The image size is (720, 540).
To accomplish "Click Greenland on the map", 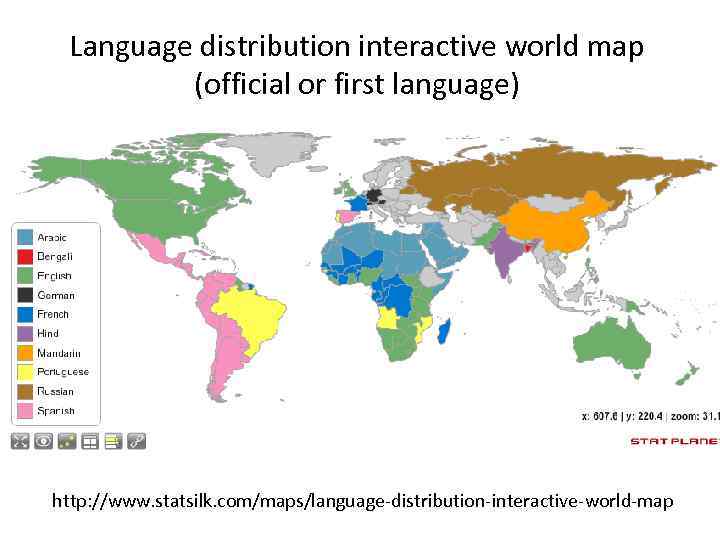I will pos(276,152).
